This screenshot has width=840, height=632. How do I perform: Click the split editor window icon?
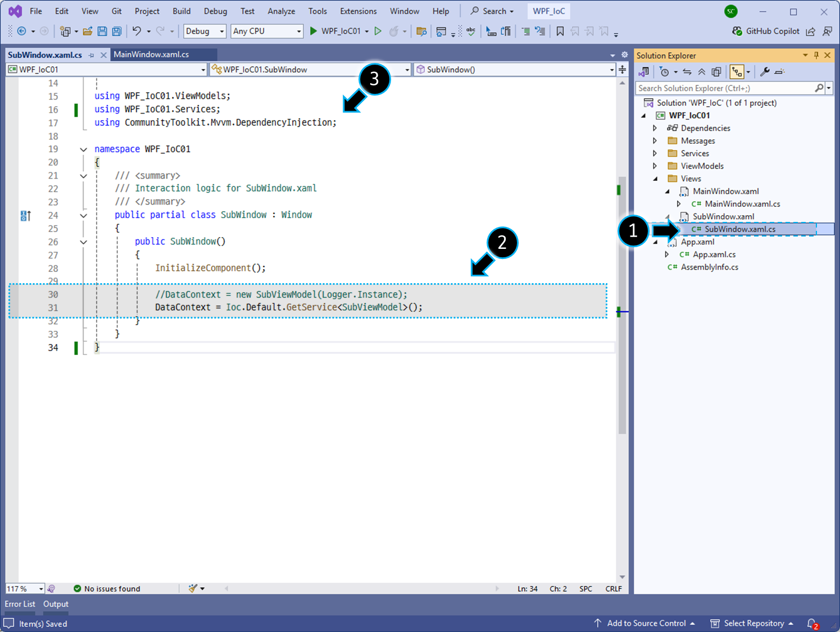coord(623,70)
